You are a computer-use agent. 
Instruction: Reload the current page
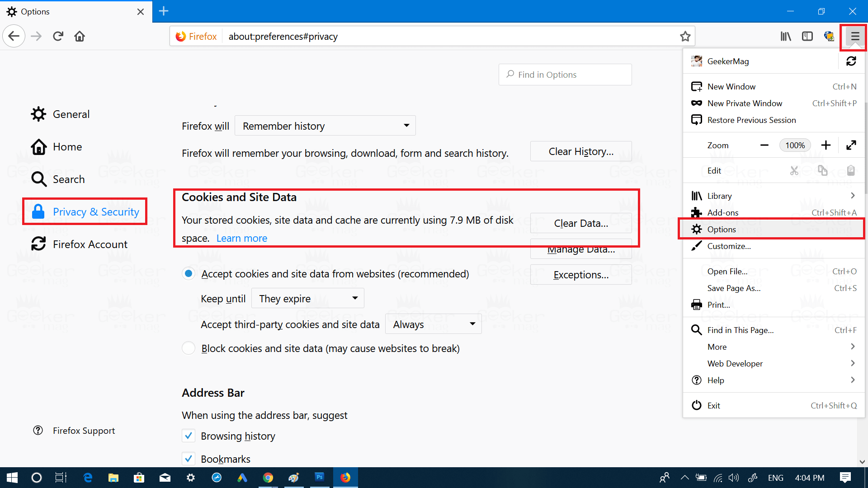[x=58, y=36]
